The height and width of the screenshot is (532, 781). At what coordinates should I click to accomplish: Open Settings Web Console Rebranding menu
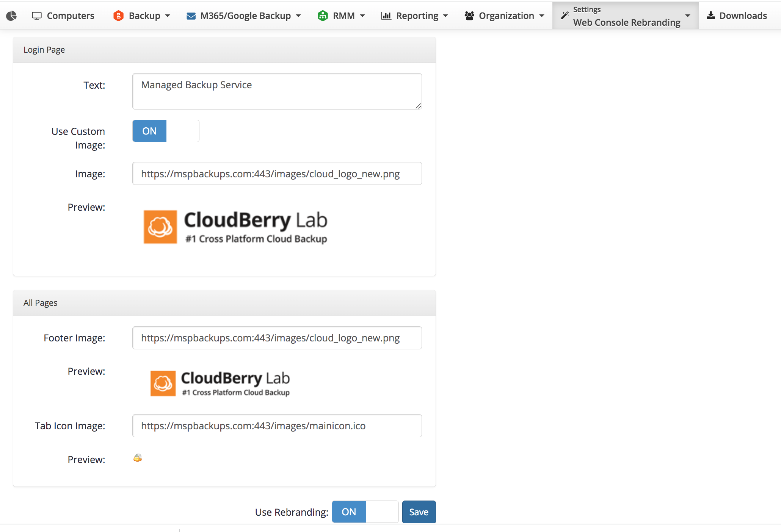point(626,16)
